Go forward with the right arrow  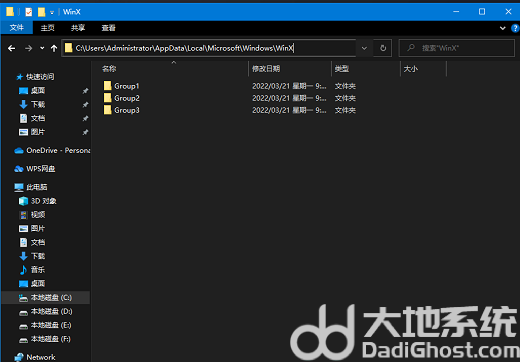[29, 48]
